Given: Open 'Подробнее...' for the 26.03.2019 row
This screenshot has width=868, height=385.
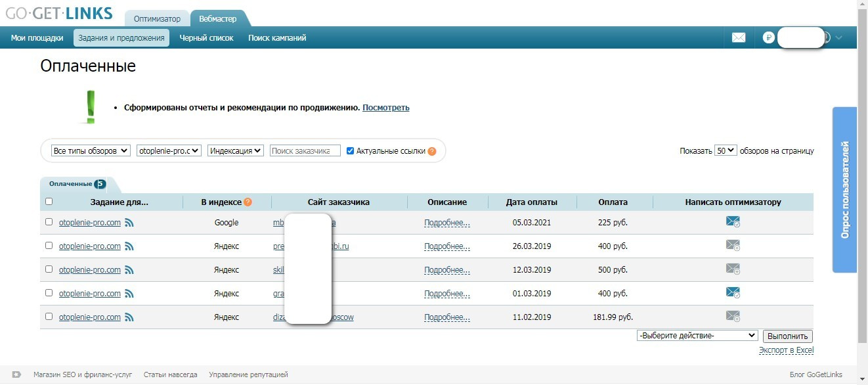Looking at the screenshot, I should click(447, 246).
